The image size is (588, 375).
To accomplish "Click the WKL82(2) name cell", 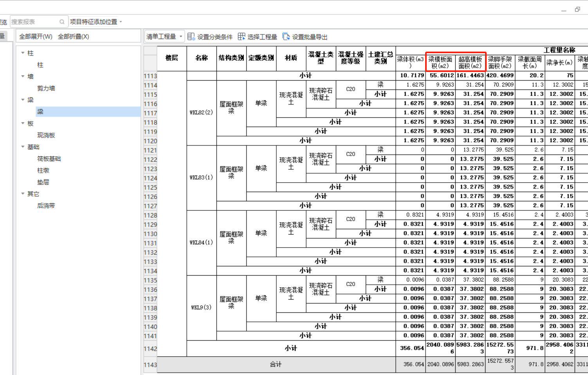I will tap(202, 113).
